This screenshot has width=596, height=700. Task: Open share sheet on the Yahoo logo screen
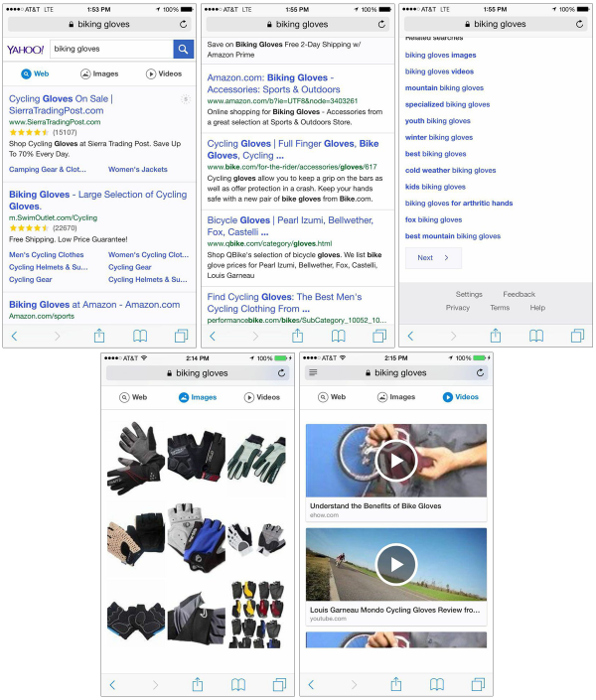[x=99, y=336]
